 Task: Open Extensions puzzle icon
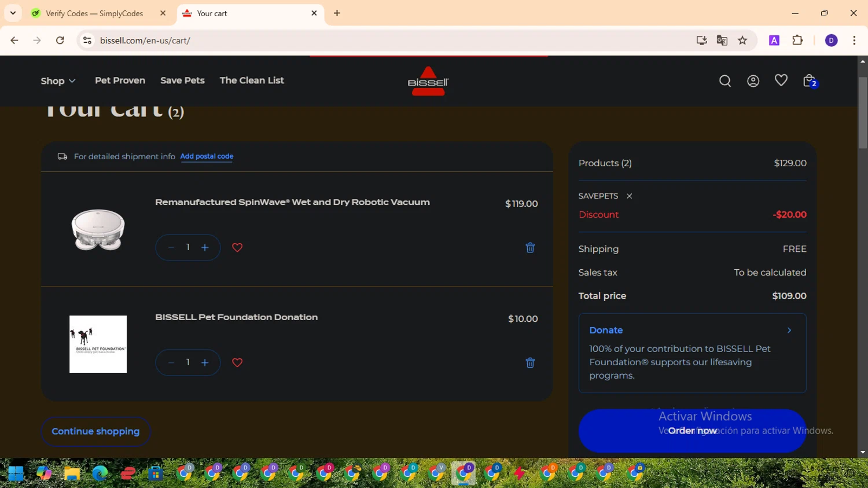click(797, 41)
